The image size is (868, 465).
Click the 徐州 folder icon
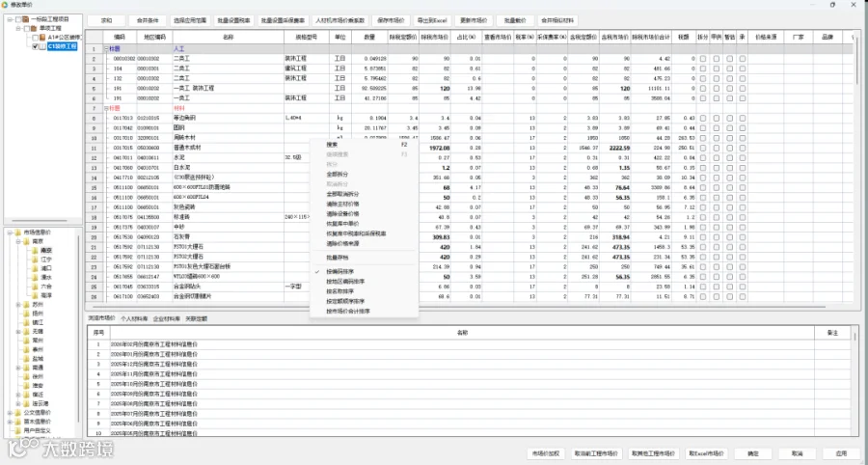[x=26, y=376]
